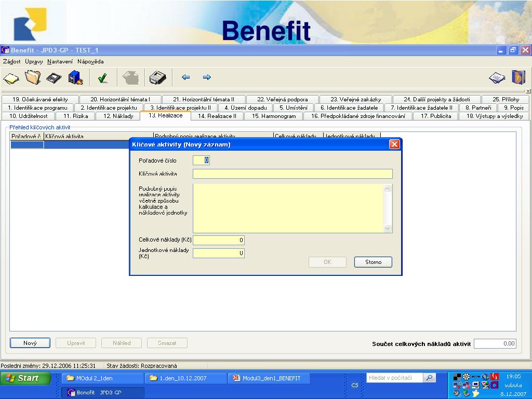Click the Smazat button
This screenshot has height=399, width=532.
(x=167, y=343)
